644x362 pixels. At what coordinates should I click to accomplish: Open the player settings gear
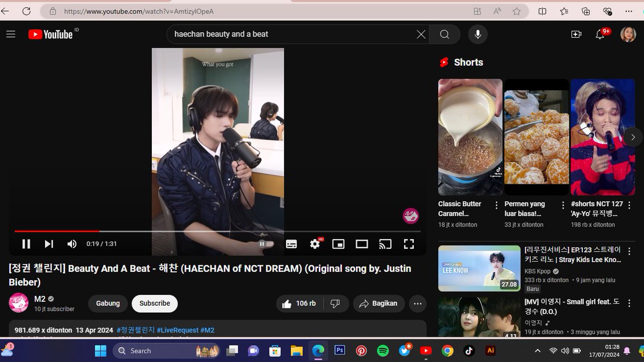(315, 244)
